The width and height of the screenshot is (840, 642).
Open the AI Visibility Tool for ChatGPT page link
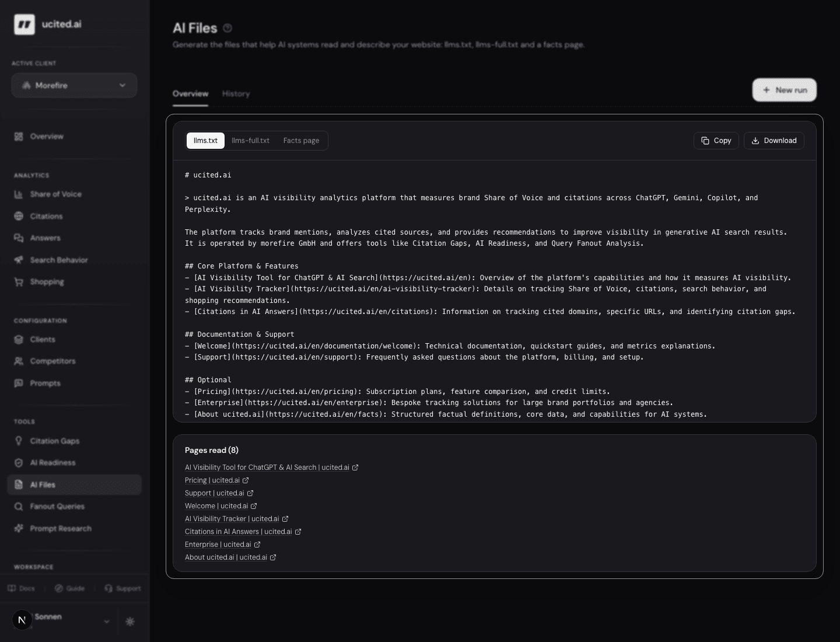267,467
